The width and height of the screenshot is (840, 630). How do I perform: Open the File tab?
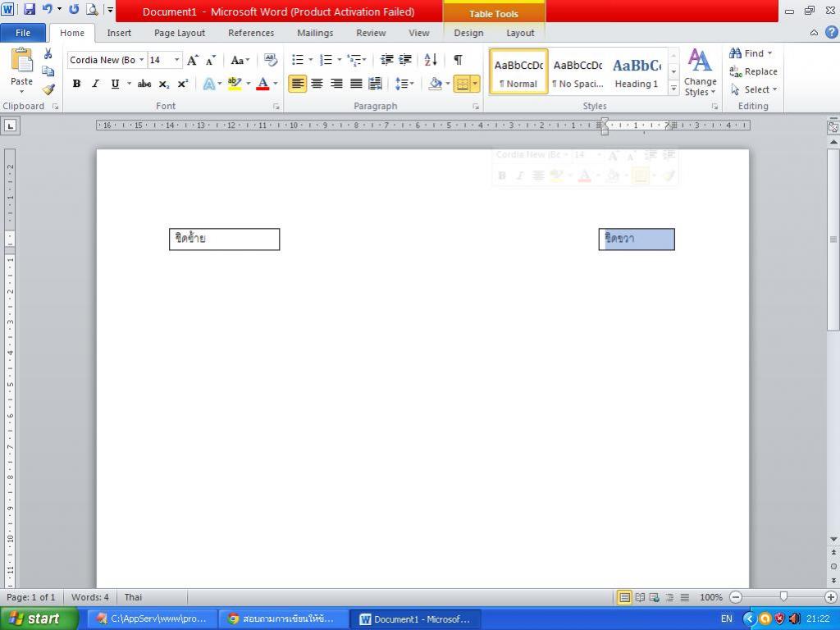pyautogui.click(x=22, y=33)
